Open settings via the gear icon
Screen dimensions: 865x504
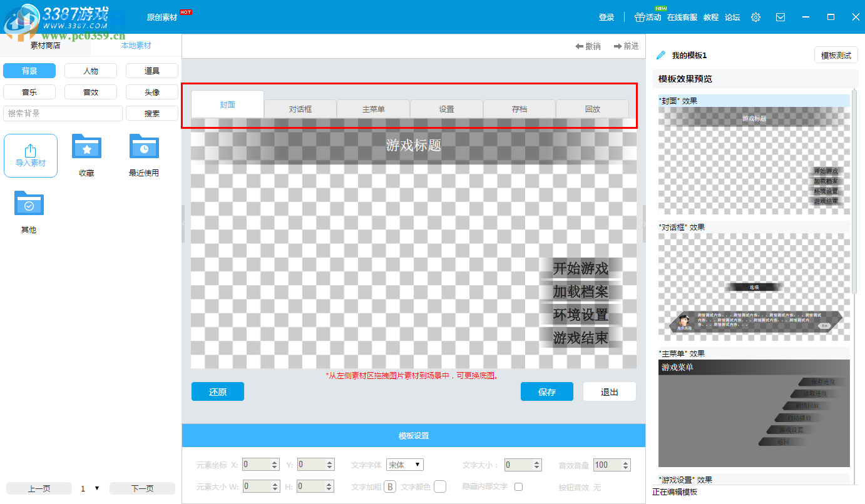click(755, 17)
